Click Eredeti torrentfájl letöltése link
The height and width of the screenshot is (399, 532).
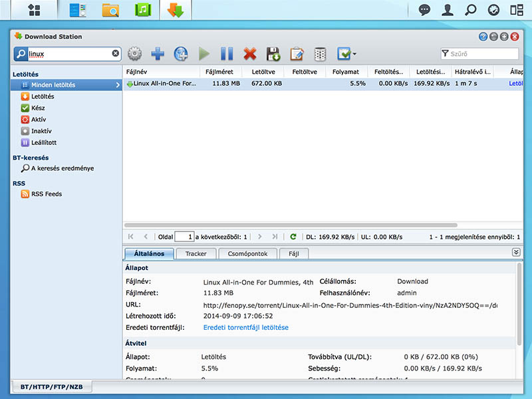pyautogui.click(x=245, y=328)
